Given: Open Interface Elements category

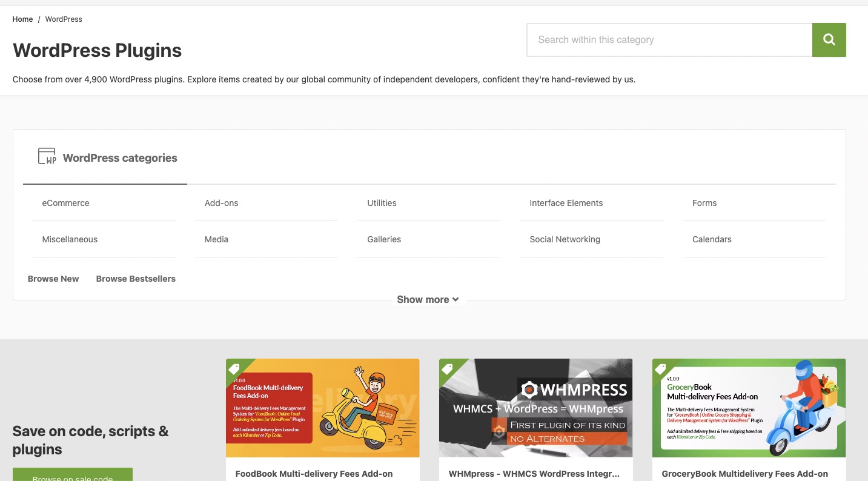Looking at the screenshot, I should (566, 203).
